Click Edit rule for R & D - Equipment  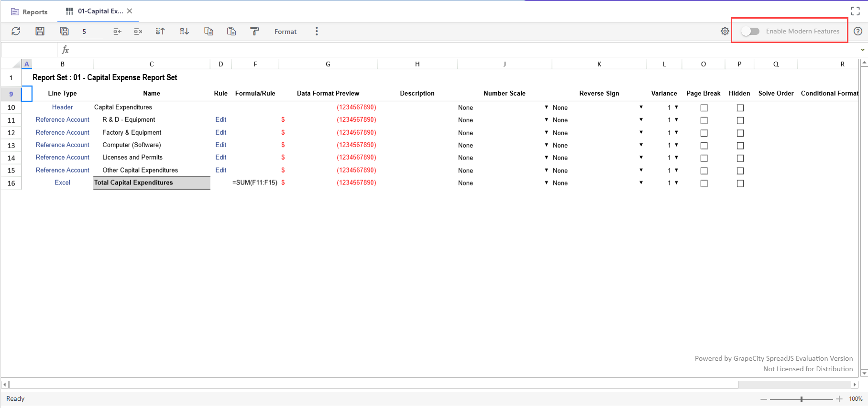[220, 119]
